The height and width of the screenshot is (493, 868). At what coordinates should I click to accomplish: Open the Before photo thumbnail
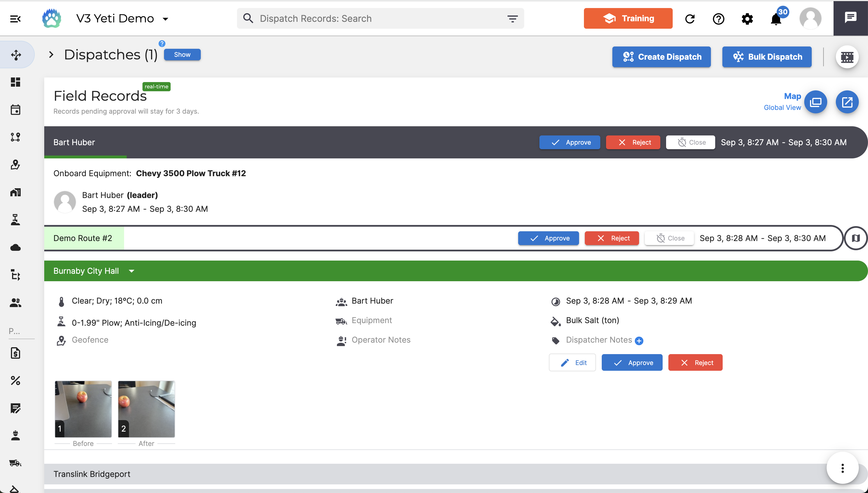(x=83, y=409)
